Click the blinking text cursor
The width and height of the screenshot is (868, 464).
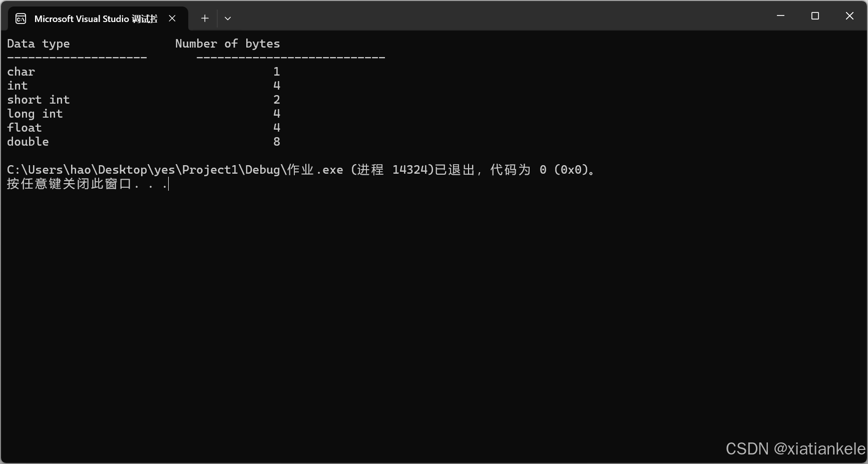169,184
